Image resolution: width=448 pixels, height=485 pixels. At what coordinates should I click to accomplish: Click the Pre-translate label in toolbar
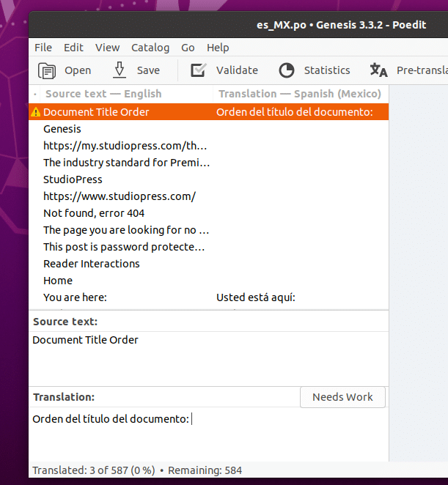pyautogui.click(x=422, y=70)
